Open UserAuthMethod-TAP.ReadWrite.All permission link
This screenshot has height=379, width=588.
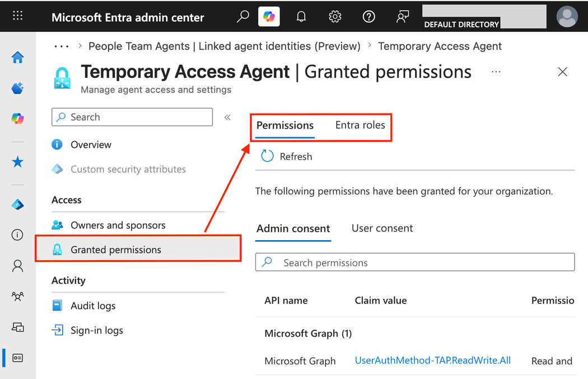click(x=432, y=361)
